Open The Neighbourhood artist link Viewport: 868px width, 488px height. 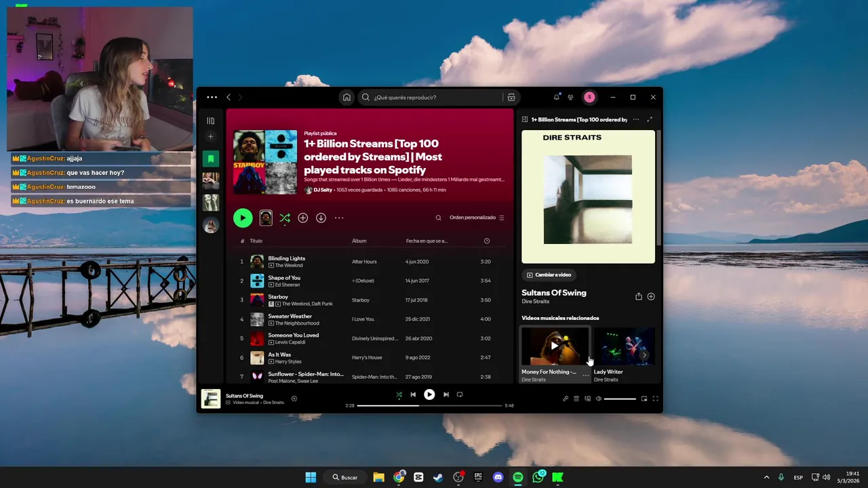click(x=297, y=323)
